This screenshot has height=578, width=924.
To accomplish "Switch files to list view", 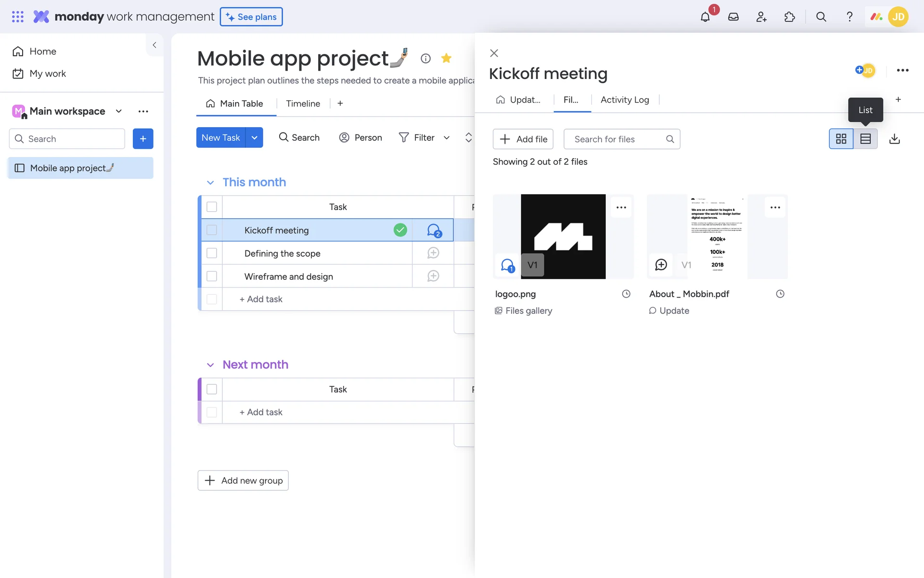I will coord(865,139).
